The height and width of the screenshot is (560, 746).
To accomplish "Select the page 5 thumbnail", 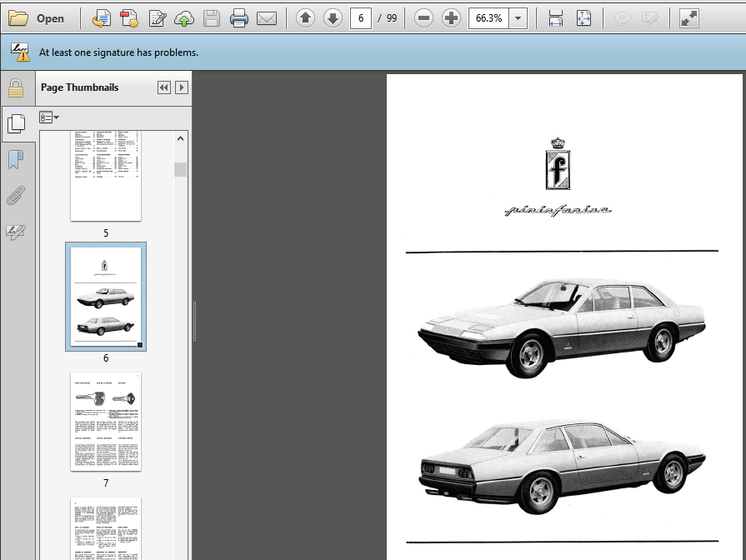I will [106, 177].
